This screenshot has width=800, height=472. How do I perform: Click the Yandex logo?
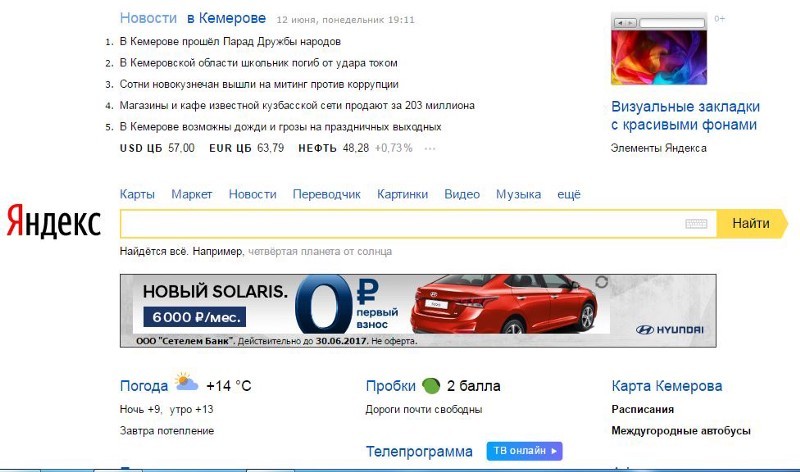[x=54, y=222]
